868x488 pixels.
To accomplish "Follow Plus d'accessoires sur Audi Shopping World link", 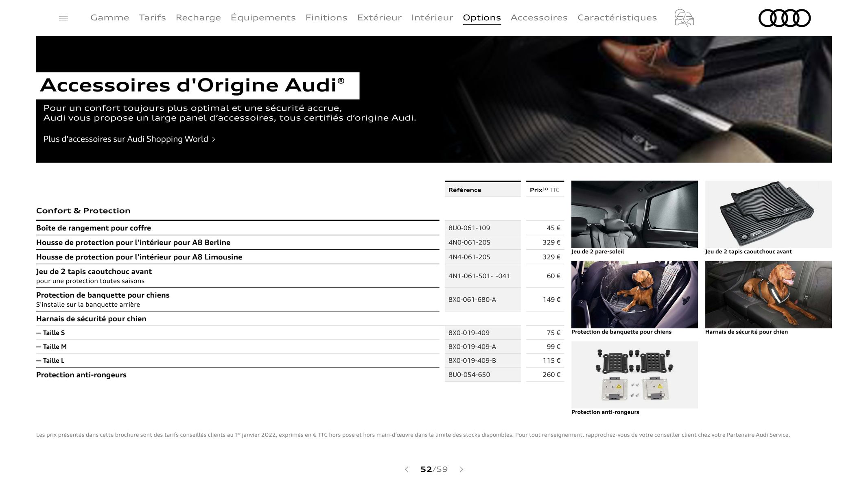I will click(129, 139).
